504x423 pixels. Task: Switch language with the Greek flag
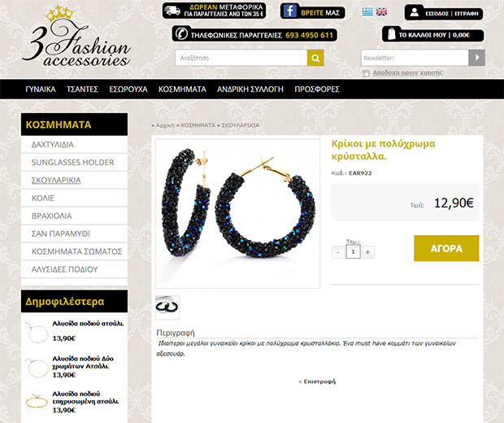point(367,12)
